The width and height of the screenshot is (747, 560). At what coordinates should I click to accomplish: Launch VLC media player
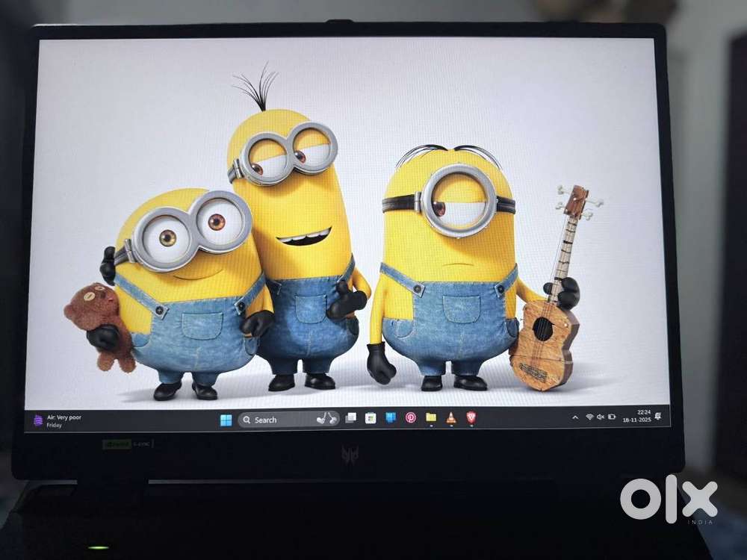450,420
